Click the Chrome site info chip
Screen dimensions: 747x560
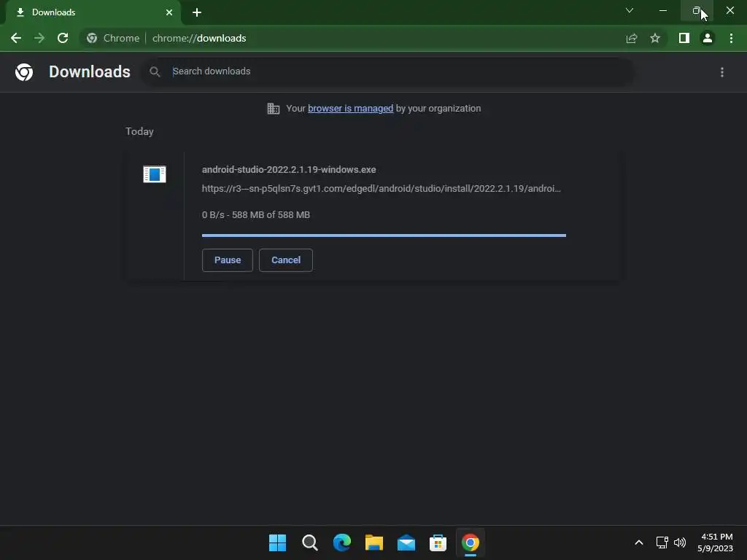(113, 38)
